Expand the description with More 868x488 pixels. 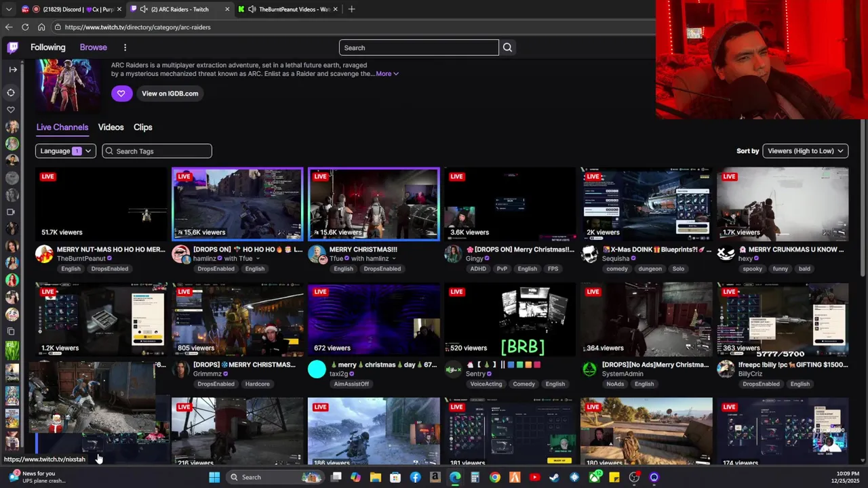pyautogui.click(x=387, y=74)
